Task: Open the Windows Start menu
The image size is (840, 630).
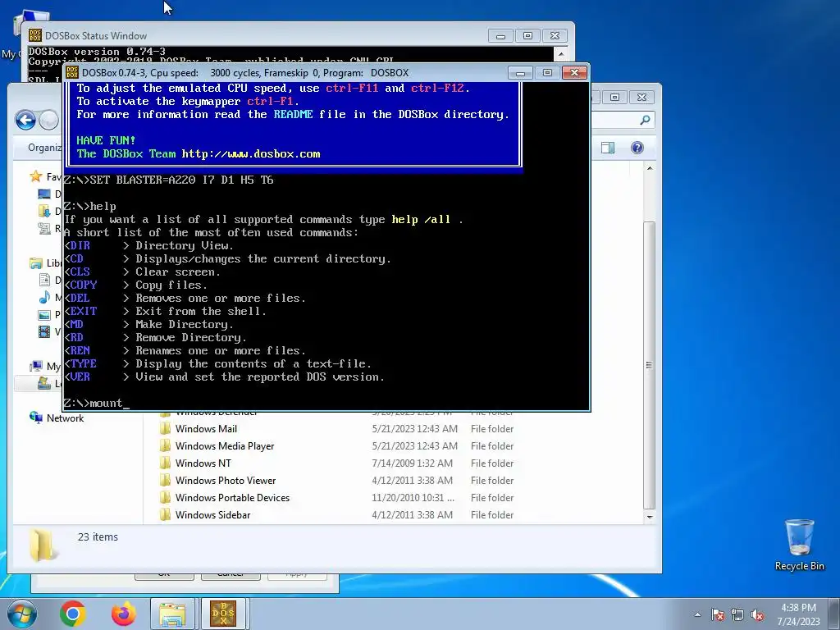Action: tap(21, 614)
